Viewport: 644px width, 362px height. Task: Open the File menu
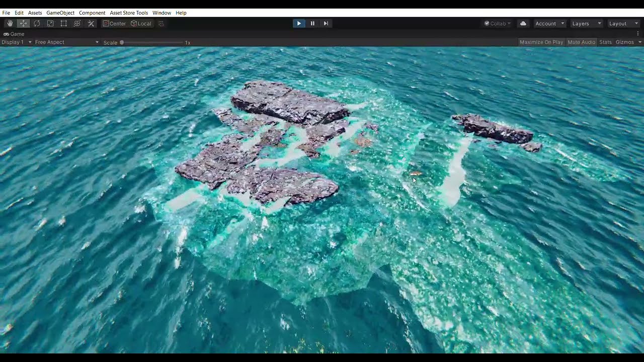[6, 13]
